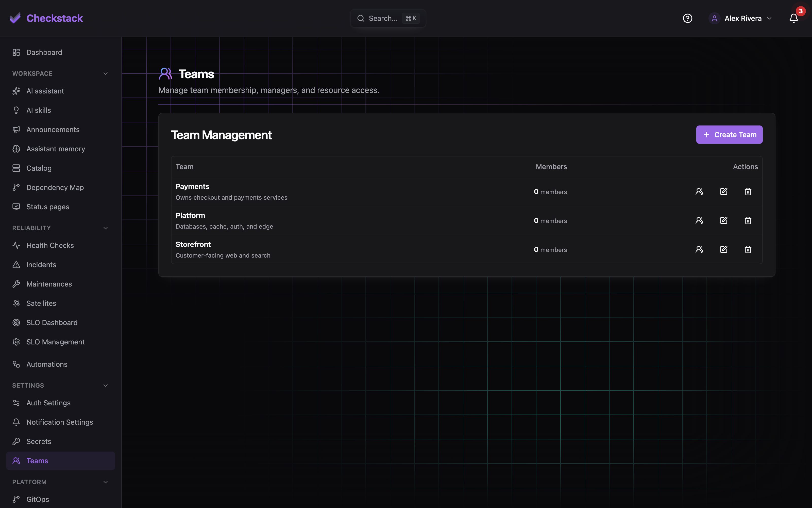Click the Checkstack brand name link
The width and height of the screenshot is (812, 508).
pyautogui.click(x=55, y=18)
